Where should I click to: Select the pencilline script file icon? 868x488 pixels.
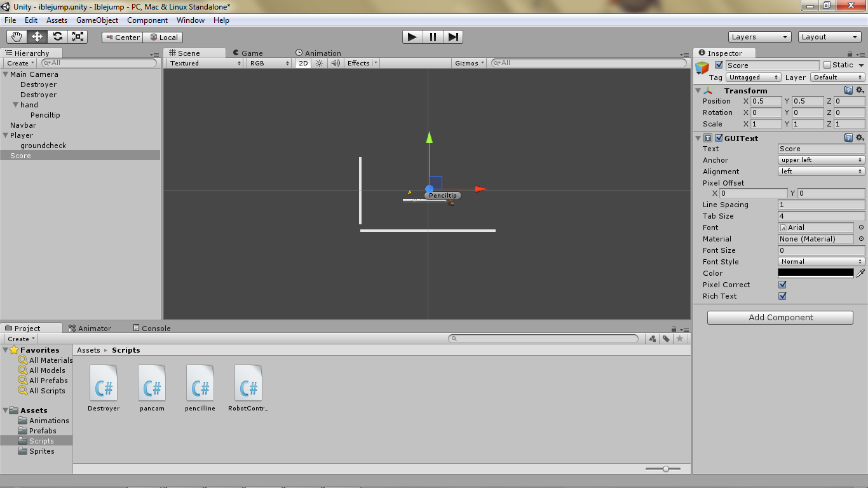click(x=200, y=383)
